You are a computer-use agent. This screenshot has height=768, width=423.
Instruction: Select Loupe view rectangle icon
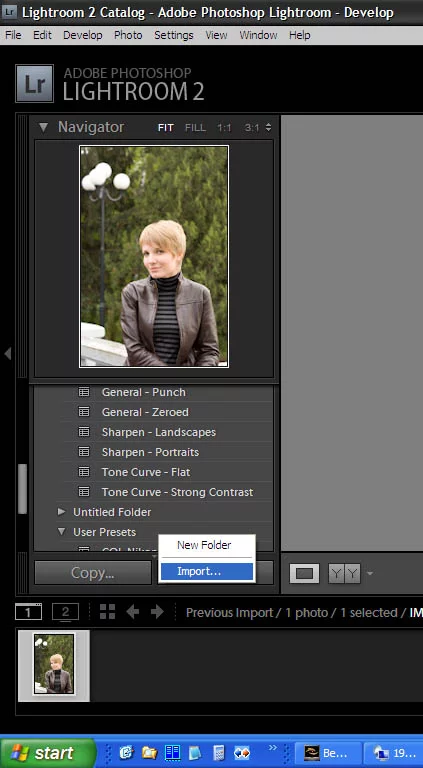click(304, 573)
